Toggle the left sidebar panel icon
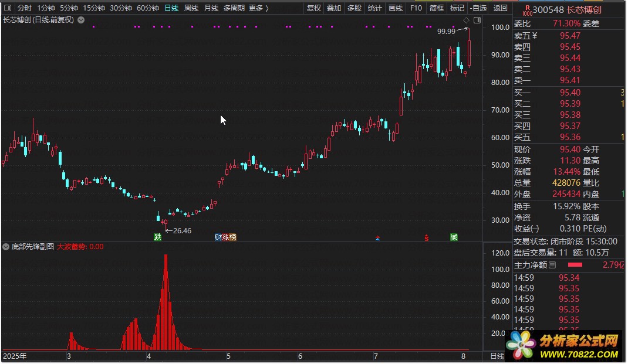The image size is (628, 364). [x=8, y=8]
